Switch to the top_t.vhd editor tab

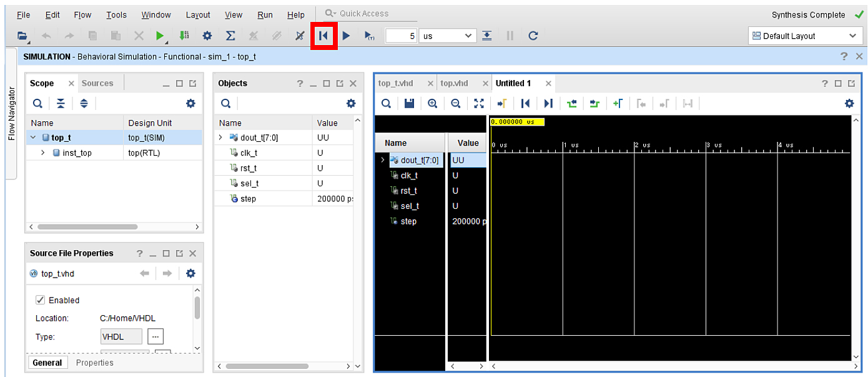396,83
